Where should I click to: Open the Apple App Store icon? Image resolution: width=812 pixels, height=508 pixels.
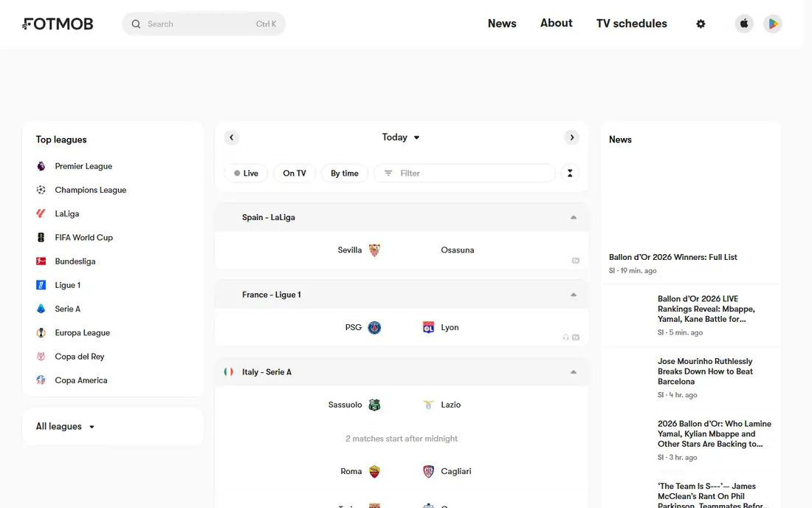pyautogui.click(x=744, y=24)
